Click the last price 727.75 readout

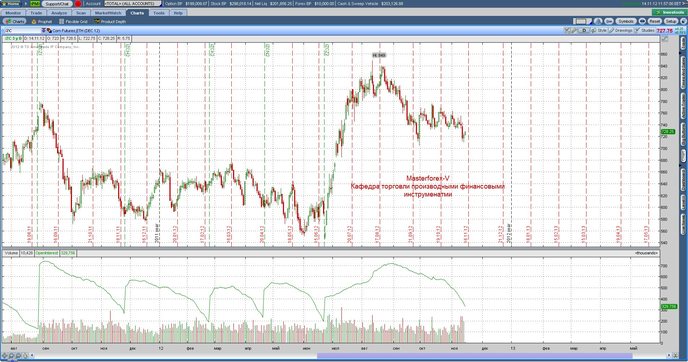click(x=665, y=31)
